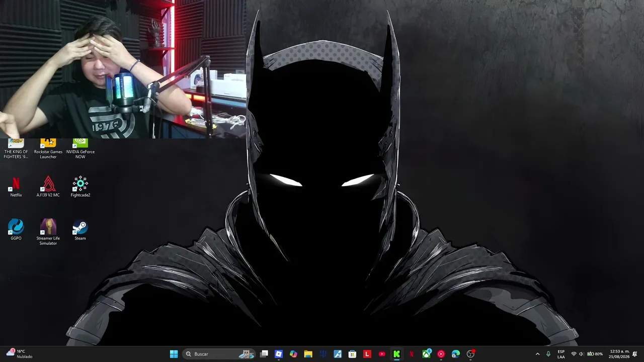Open the Xbox app on the taskbar
The image size is (644, 362).
tap(426, 354)
